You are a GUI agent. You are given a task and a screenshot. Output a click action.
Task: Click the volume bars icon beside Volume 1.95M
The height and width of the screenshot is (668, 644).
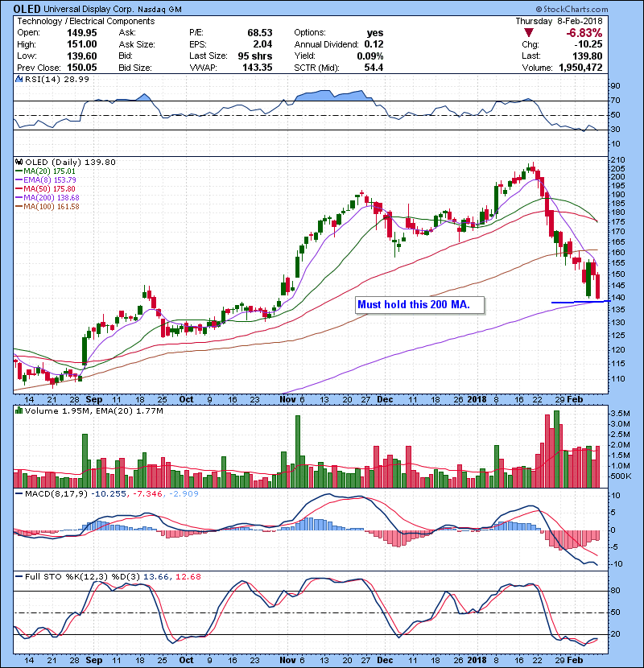tap(19, 410)
